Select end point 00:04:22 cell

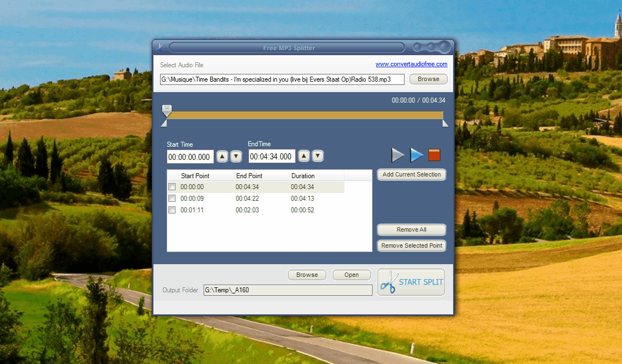(247, 198)
